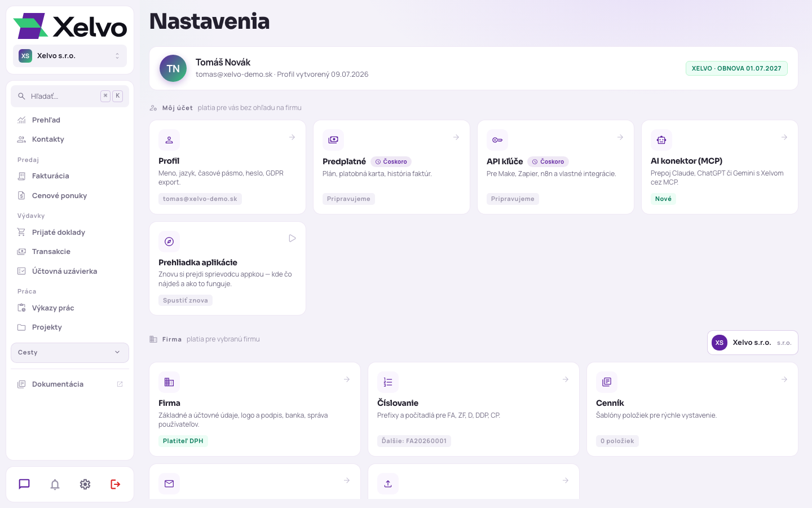
Task: Open the Firma settings card title
Action: pos(169,403)
